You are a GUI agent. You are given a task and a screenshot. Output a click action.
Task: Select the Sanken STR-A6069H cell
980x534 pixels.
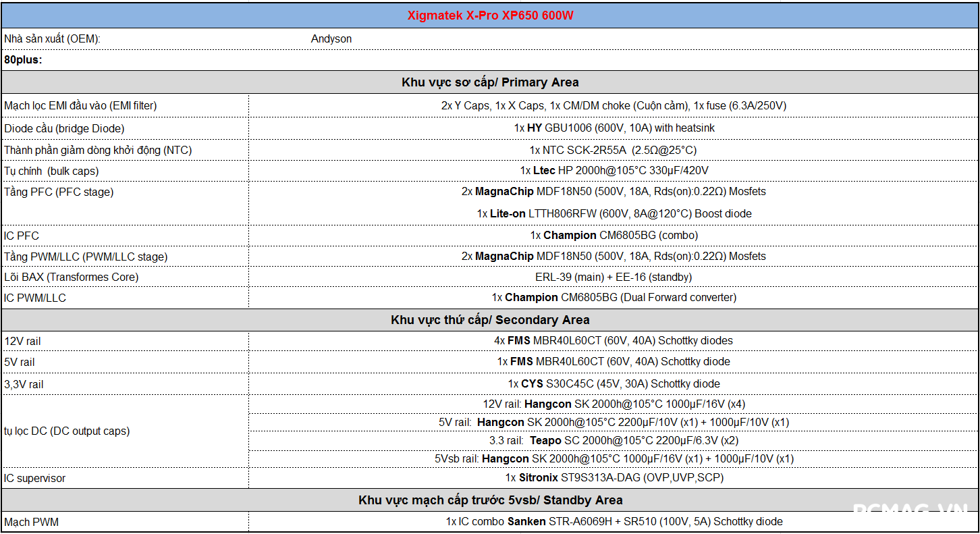tap(614, 522)
